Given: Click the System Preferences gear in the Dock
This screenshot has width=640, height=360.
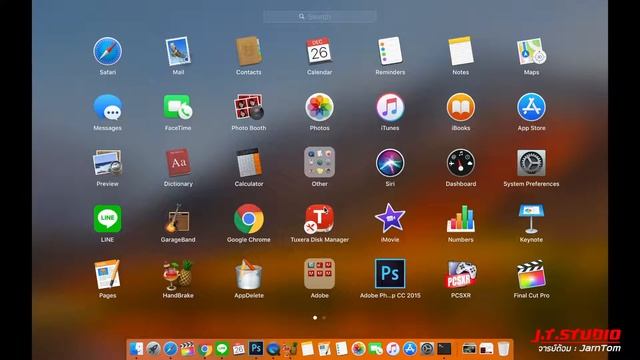Looking at the screenshot, I should pyautogui.click(x=427, y=349).
